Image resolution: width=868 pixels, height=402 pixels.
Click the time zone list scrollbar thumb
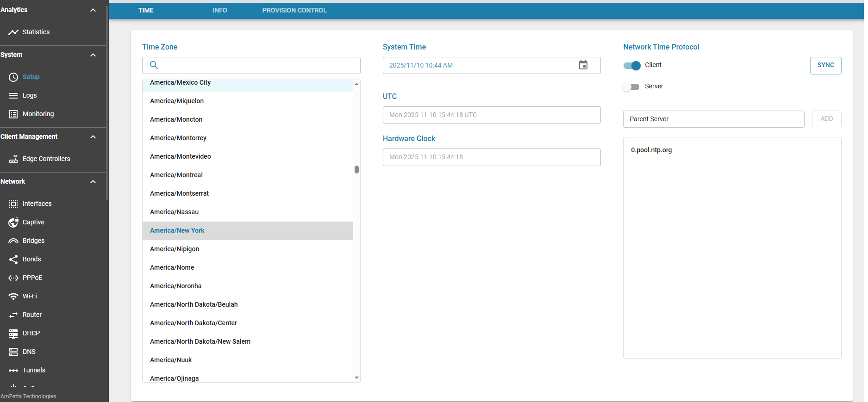[356, 170]
